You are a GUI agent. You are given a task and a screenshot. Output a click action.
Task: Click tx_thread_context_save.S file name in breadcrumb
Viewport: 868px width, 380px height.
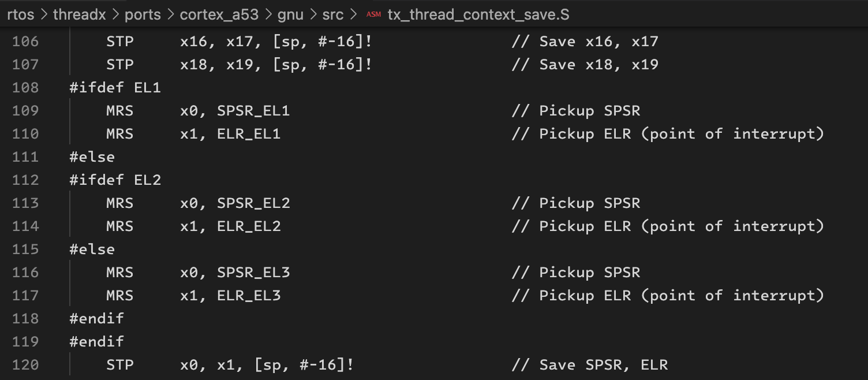point(478,15)
